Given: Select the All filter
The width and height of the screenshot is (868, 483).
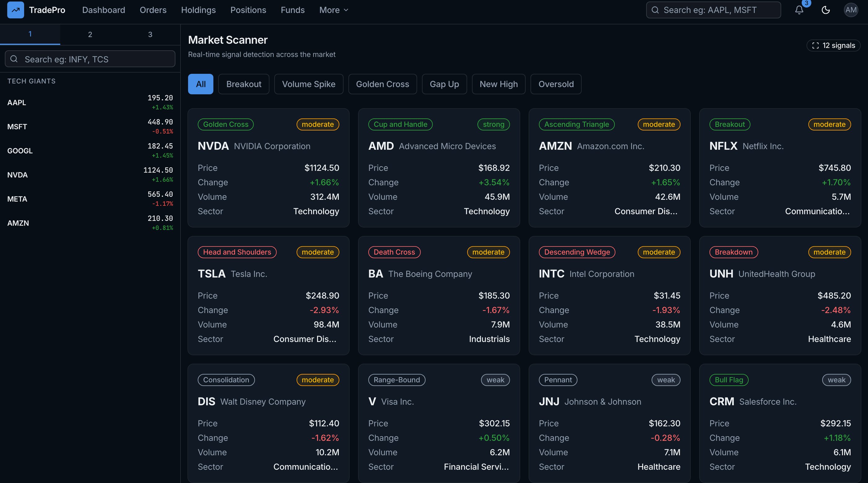Looking at the screenshot, I should (201, 84).
